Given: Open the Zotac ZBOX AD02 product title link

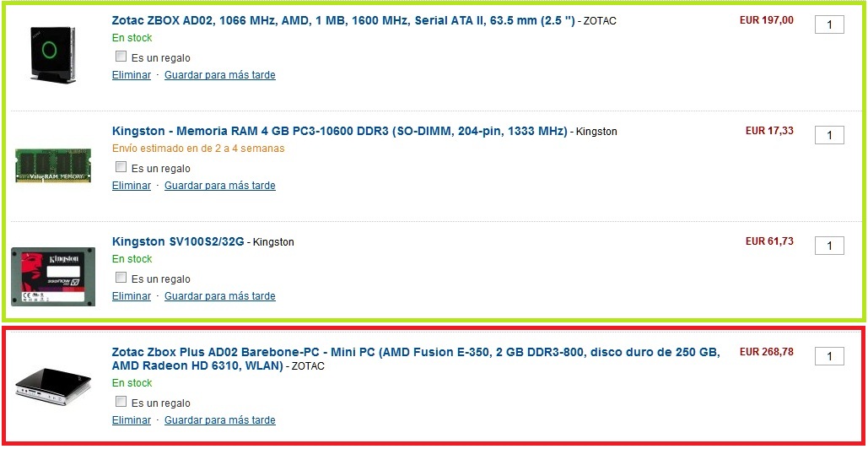Looking at the screenshot, I should pos(342,20).
